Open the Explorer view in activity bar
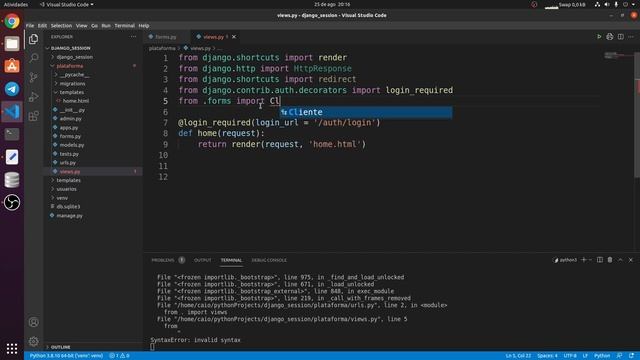640x360 pixels. click(33, 39)
